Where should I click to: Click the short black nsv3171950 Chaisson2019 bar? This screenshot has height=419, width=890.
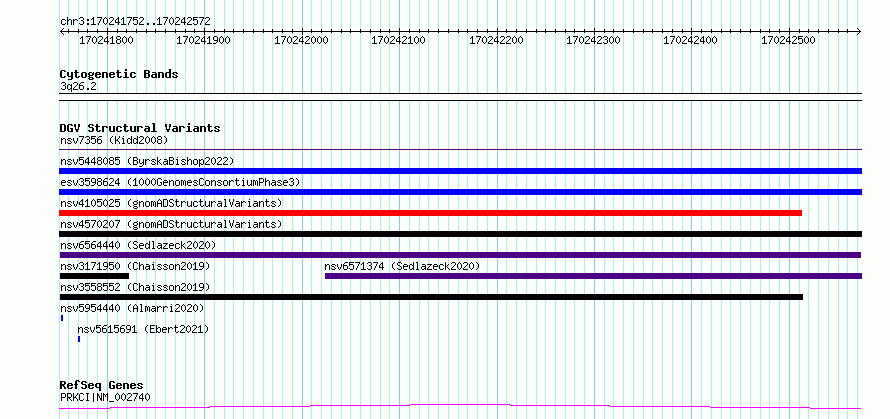point(94,276)
